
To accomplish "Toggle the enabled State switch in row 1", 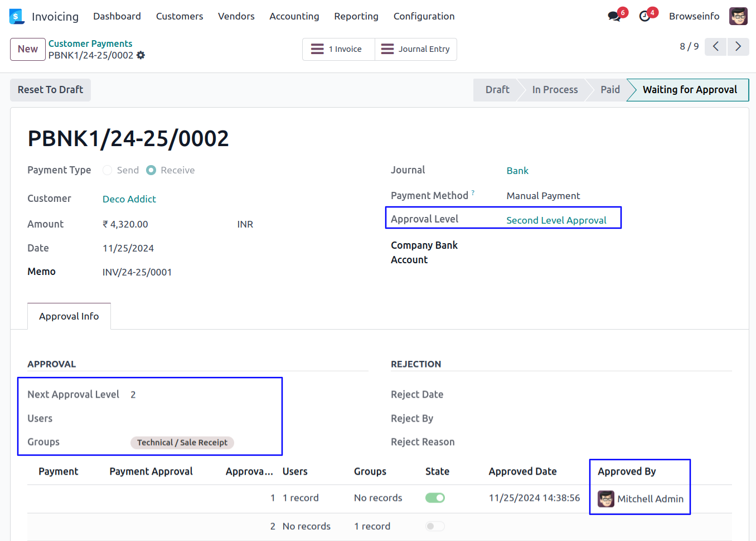I will (x=435, y=497).
